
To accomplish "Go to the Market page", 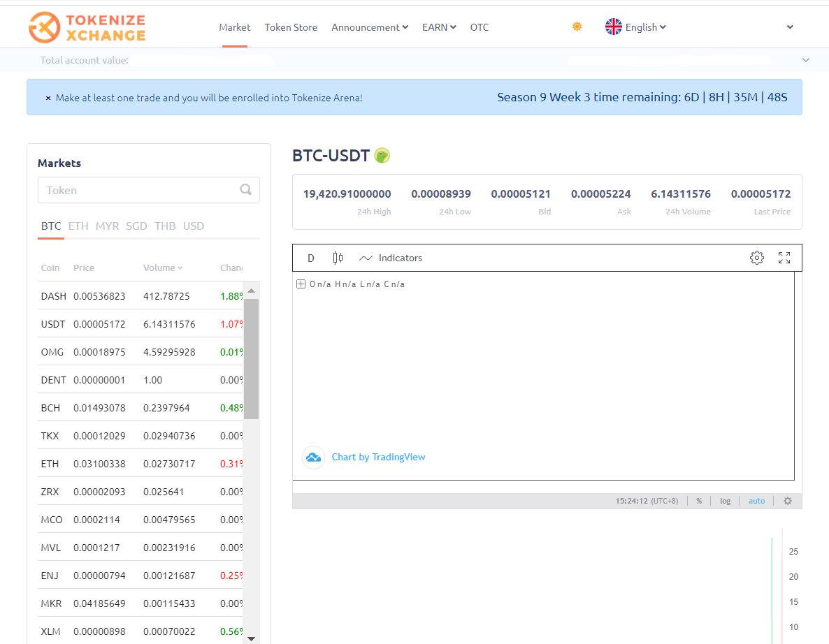I will pos(235,27).
